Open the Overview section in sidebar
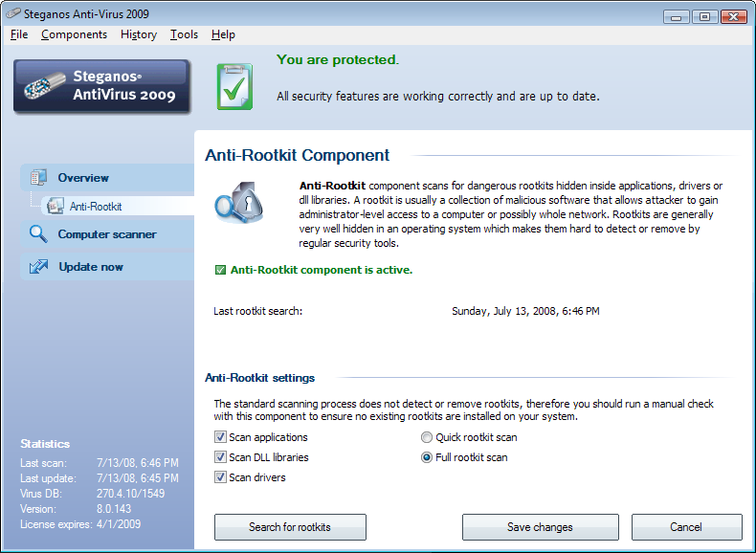This screenshot has width=756, height=553. click(x=107, y=177)
